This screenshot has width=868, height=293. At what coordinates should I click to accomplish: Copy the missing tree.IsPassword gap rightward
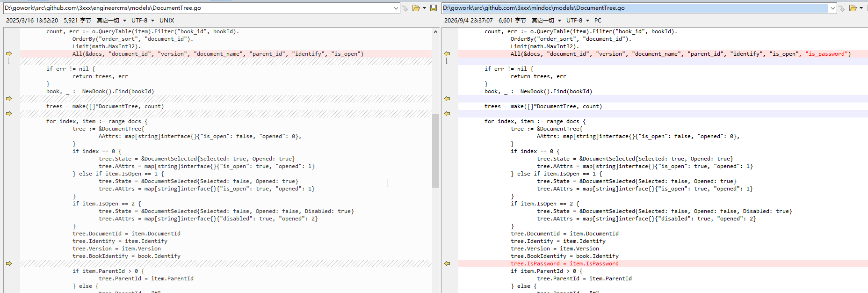[9, 264]
